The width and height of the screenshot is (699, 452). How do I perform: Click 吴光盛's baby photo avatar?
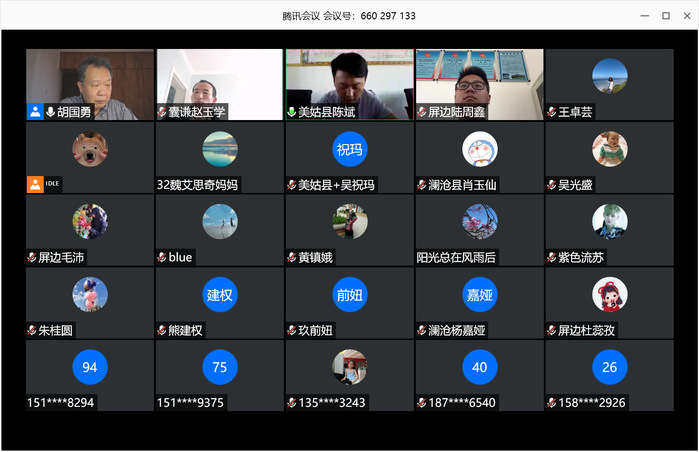[610, 149]
